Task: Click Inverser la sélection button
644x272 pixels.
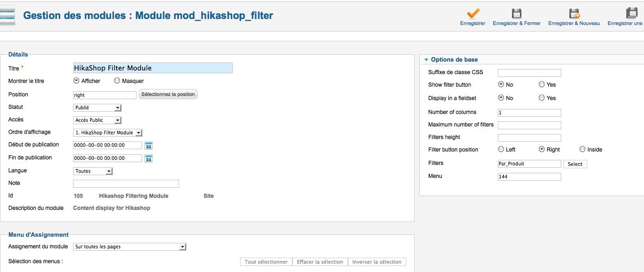Action: pos(377,262)
